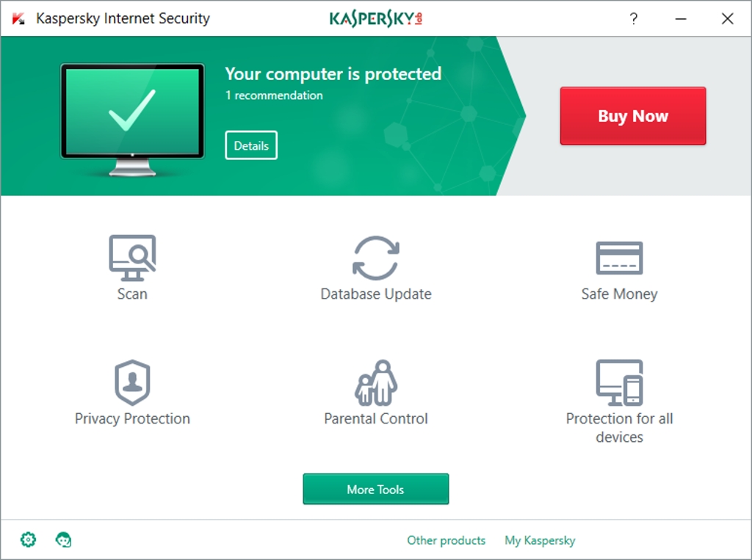
Task: Open settings via the gear icon
Action: click(29, 539)
